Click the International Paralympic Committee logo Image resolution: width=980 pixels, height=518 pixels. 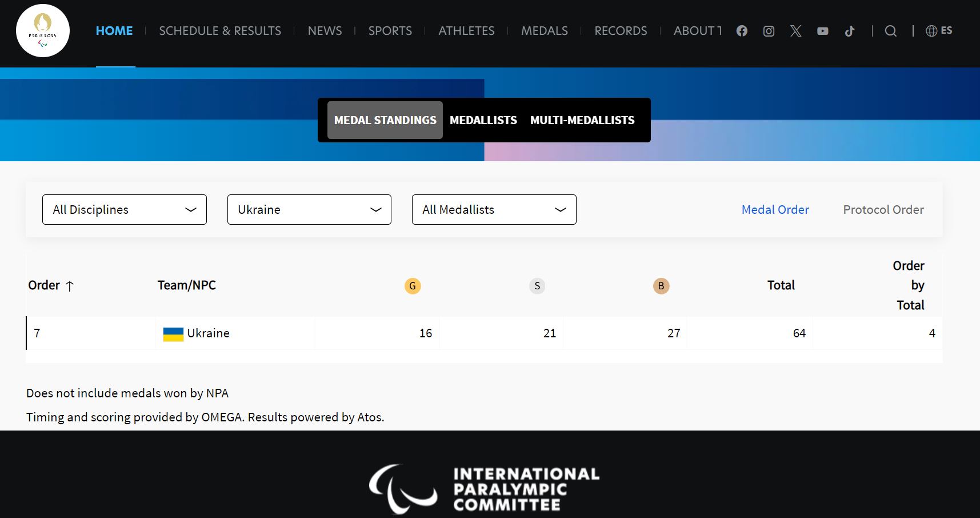point(485,489)
